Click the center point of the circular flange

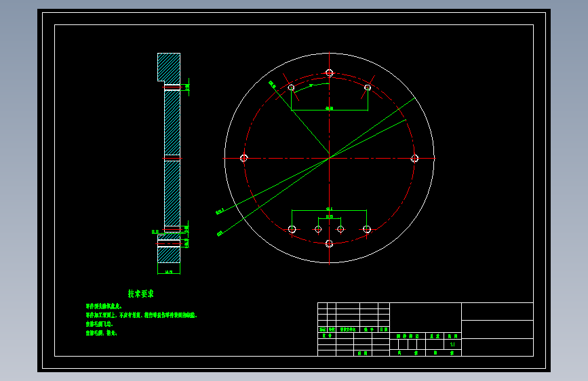(329, 158)
